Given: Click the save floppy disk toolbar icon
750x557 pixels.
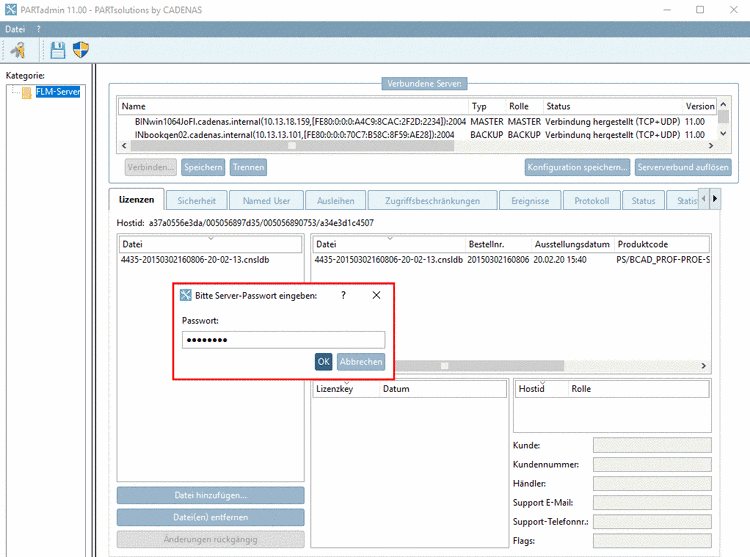Looking at the screenshot, I should (58, 50).
